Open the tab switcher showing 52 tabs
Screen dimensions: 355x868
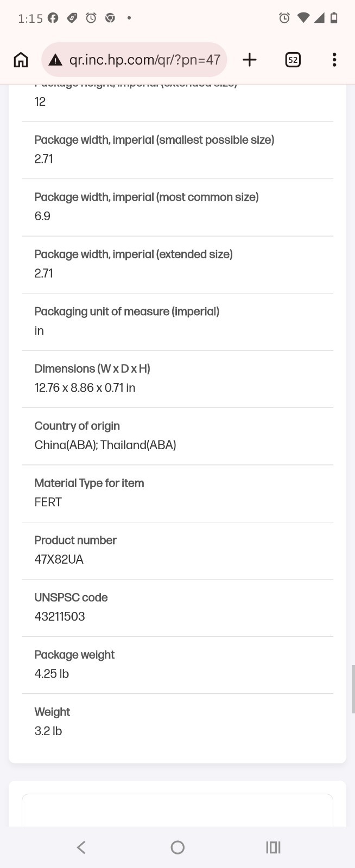click(293, 60)
